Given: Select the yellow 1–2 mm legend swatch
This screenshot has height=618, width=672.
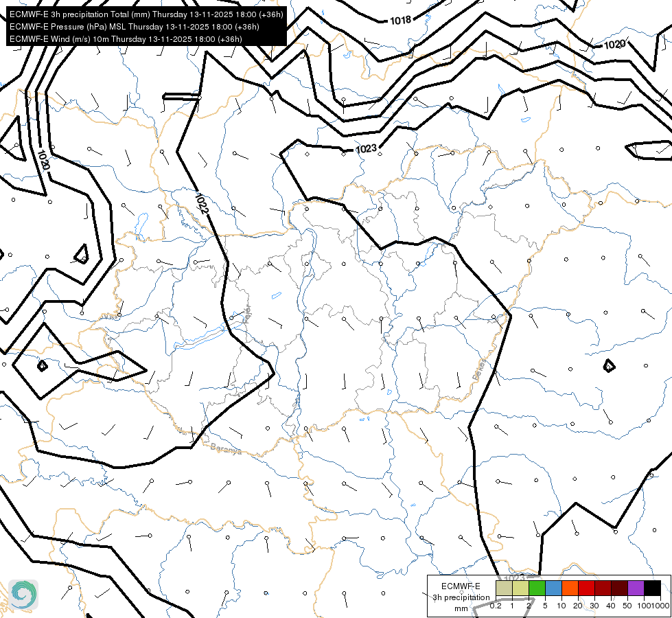Looking at the screenshot, I should pyautogui.click(x=520, y=588).
